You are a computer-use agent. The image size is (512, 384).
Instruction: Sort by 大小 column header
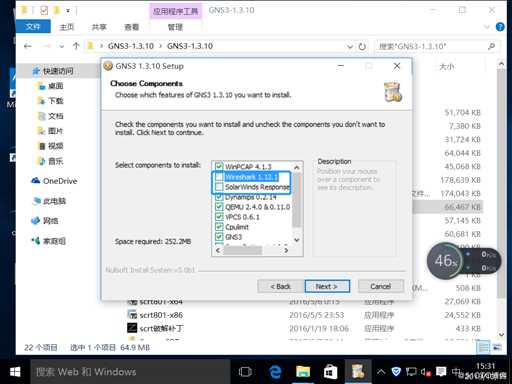pos(447,67)
